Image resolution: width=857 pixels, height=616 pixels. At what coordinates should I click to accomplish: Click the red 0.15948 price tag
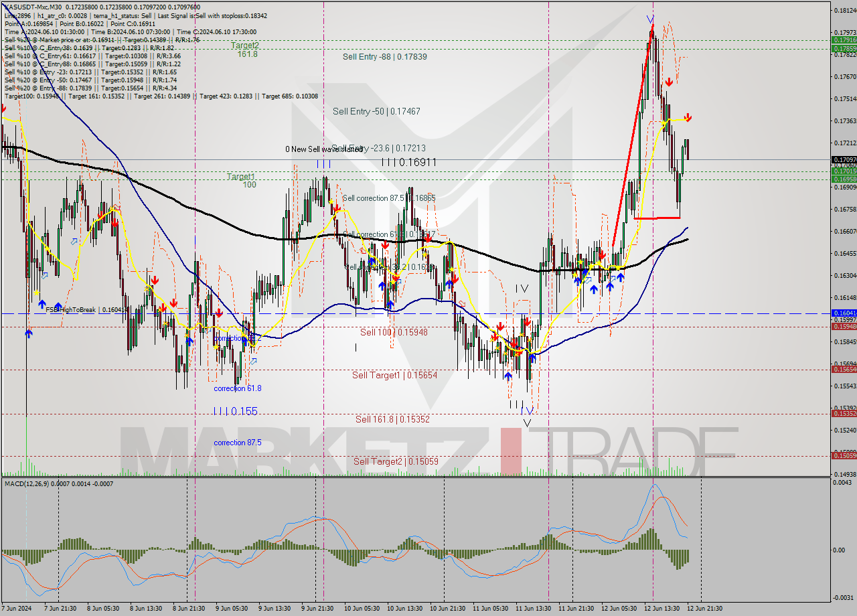click(844, 326)
